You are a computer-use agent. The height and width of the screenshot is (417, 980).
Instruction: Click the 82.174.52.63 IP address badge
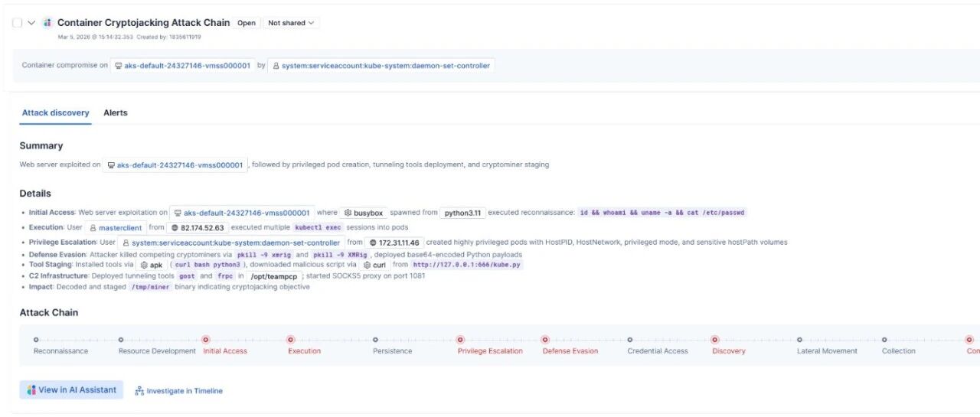[198, 227]
